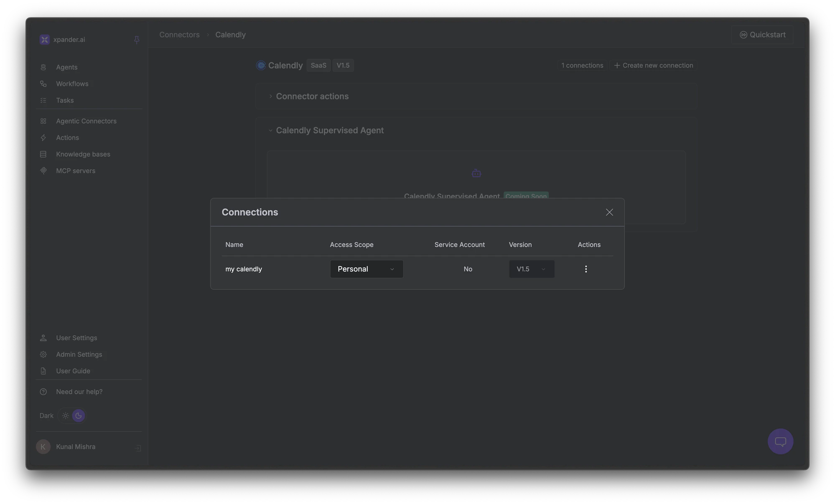Open the chat support bubble

tap(780, 441)
